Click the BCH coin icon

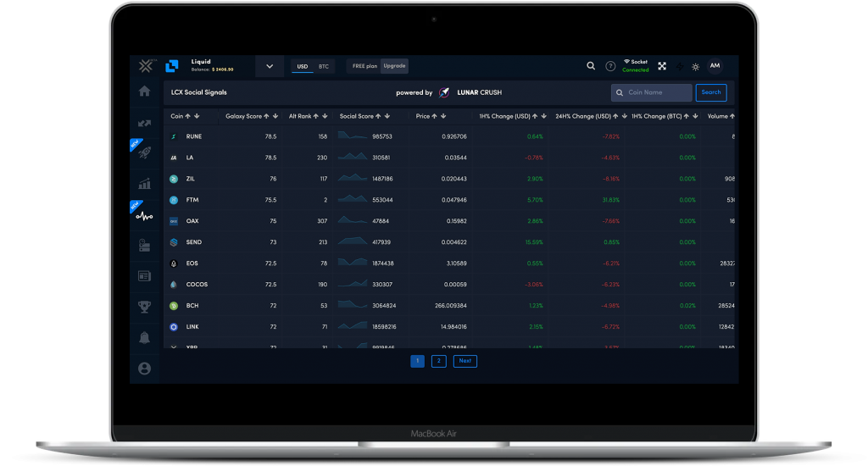coord(174,306)
